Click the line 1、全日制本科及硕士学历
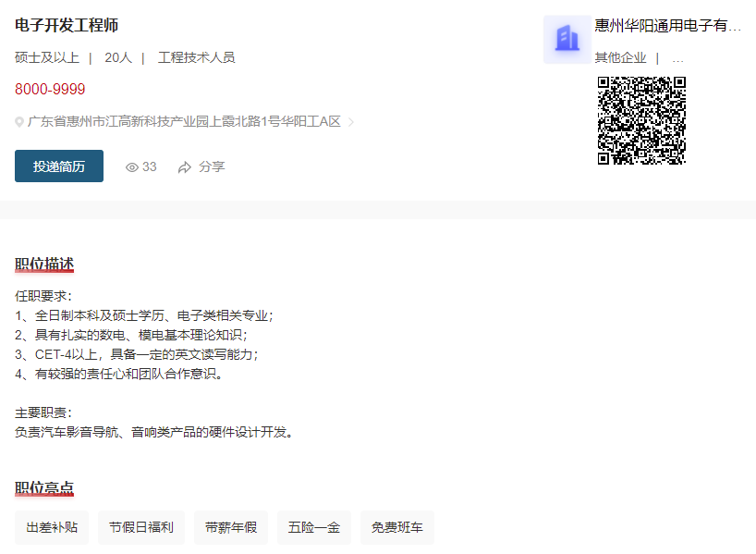The image size is (756, 554). (x=144, y=315)
